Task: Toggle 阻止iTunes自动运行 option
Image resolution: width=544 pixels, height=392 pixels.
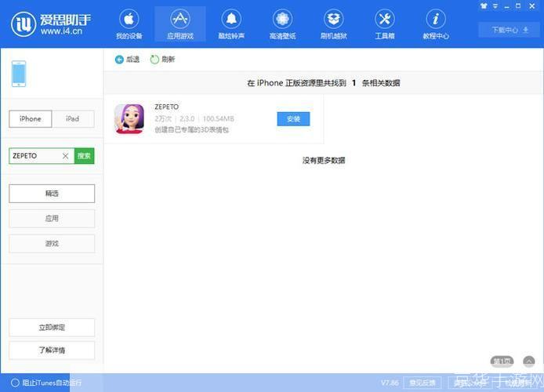Action: [46, 383]
